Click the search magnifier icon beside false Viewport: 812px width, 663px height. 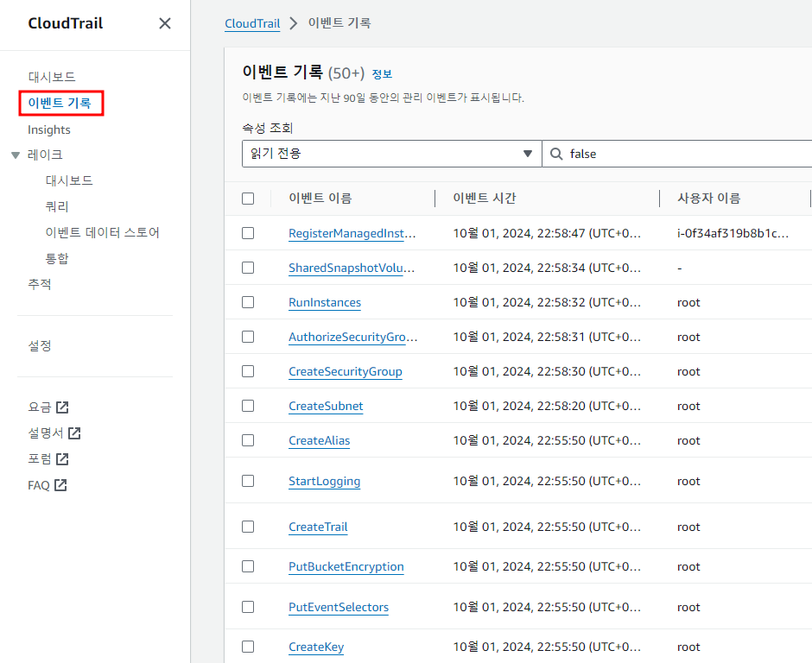(x=556, y=154)
